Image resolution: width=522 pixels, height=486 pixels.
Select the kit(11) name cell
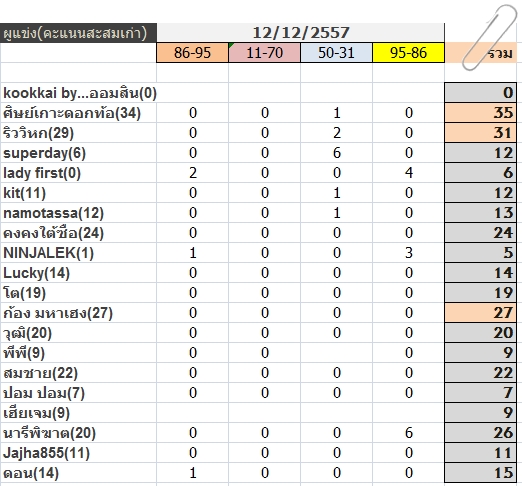(x=78, y=193)
